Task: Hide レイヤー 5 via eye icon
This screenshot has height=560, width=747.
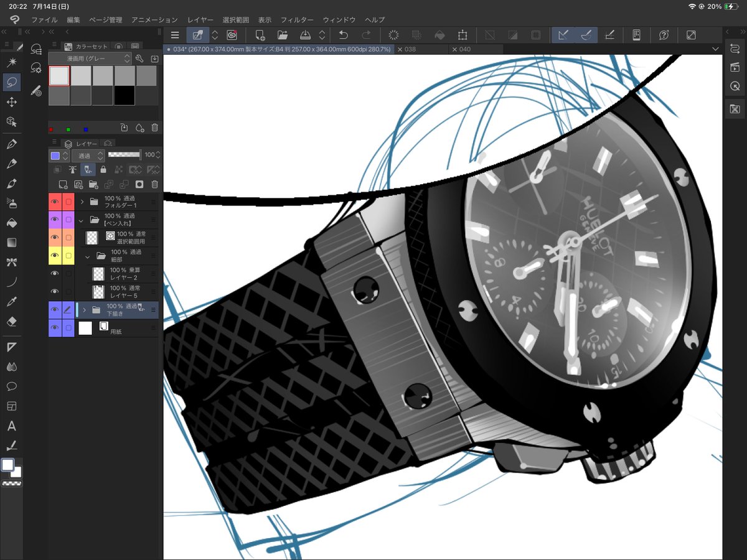Action: pos(55,292)
